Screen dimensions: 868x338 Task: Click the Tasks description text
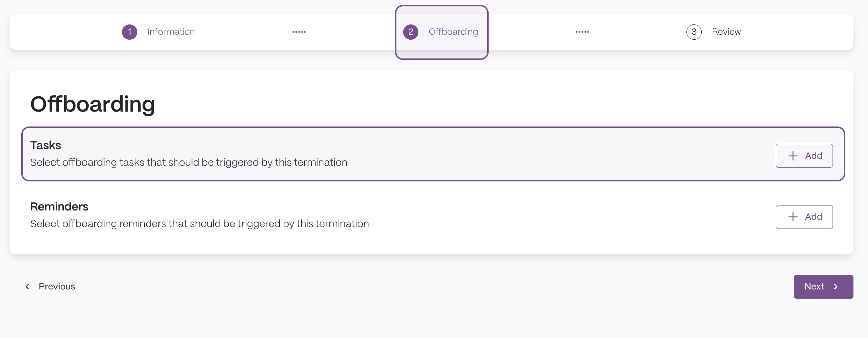189,162
